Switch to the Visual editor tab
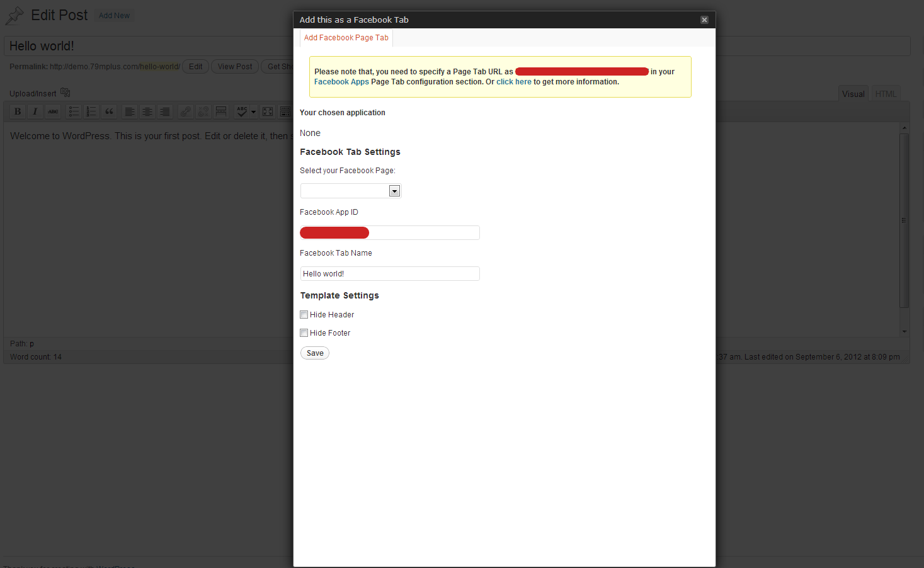 click(x=853, y=94)
